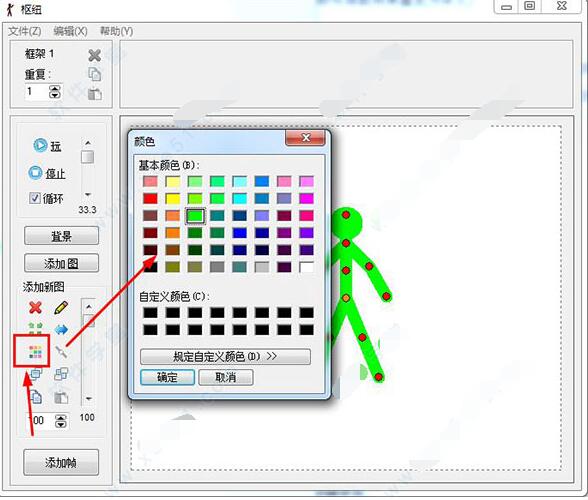This screenshot has width=588, height=500.
Task: Click the copy figure icon above size field
Action: tap(36, 397)
